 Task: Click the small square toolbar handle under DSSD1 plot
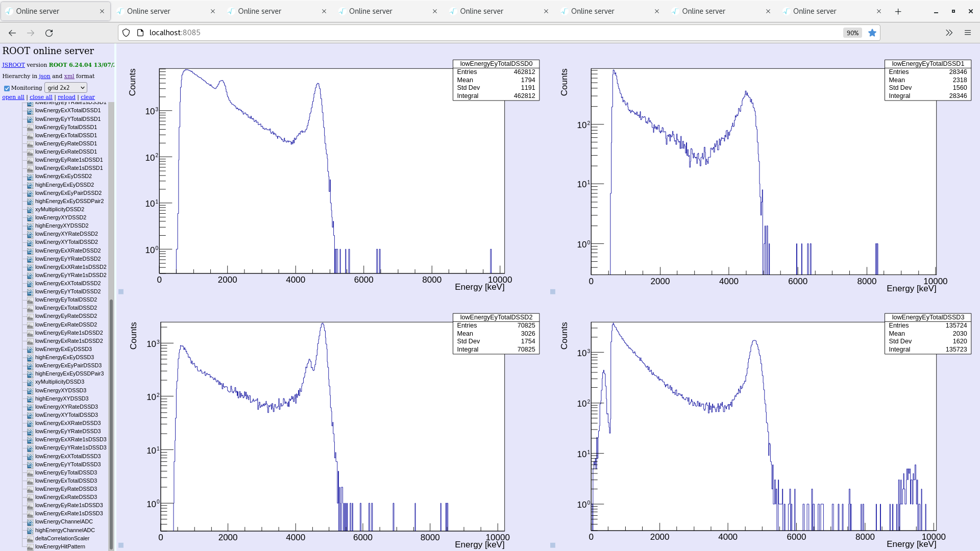(553, 292)
